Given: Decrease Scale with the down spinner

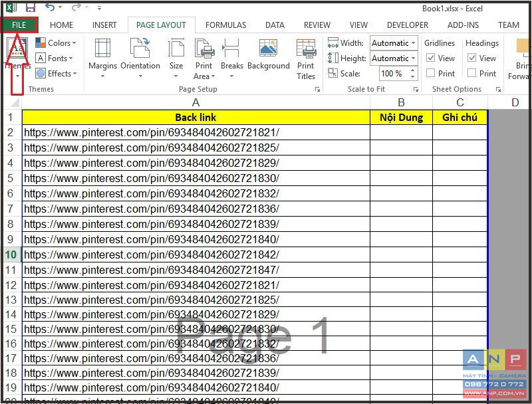Looking at the screenshot, I should coord(412,77).
